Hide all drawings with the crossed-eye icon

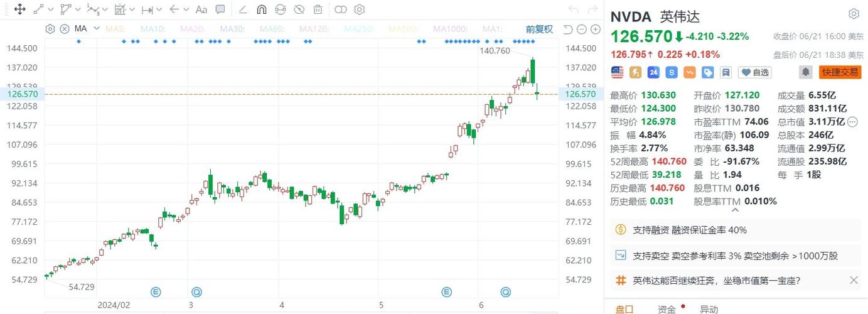click(x=299, y=9)
